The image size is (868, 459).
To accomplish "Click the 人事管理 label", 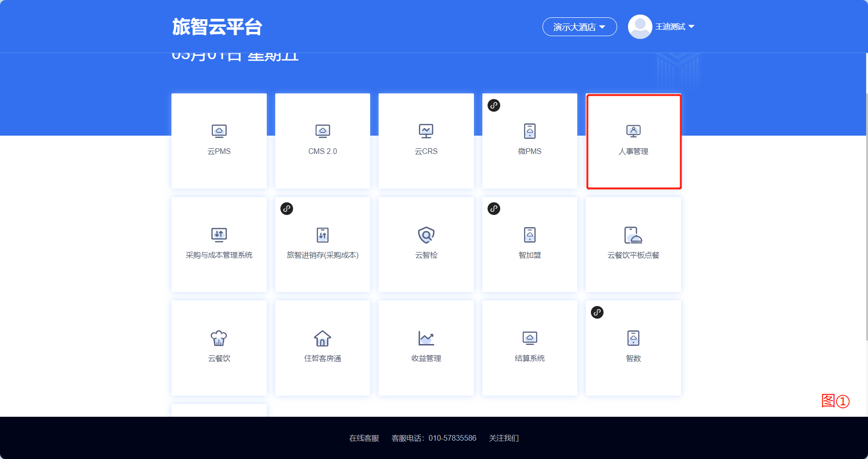I will click(x=633, y=151).
